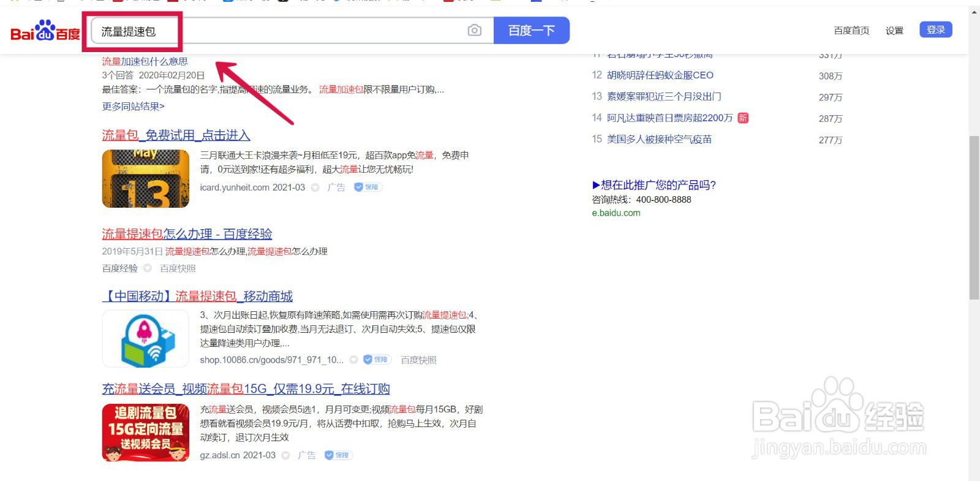Open hot search 美国多人被接种空气疫苗
The width and height of the screenshot is (980, 481).
pos(659,139)
